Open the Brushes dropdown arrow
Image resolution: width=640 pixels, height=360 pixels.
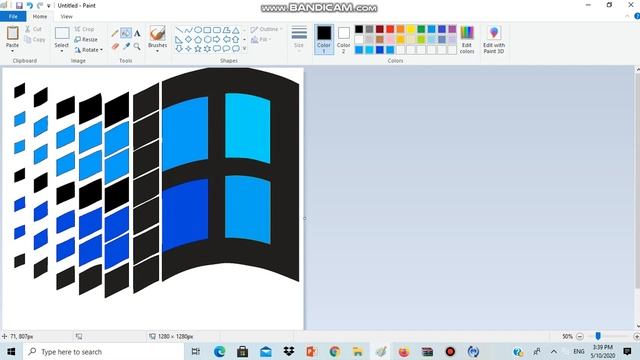tap(158, 51)
